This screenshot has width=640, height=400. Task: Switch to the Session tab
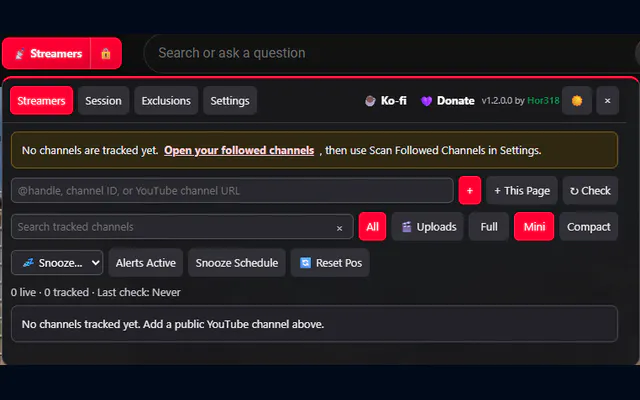[103, 101]
